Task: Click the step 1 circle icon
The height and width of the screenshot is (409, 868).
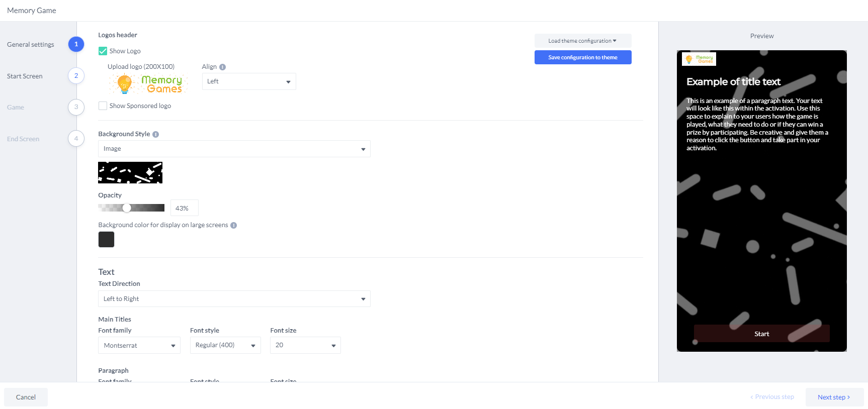Action: tap(76, 44)
